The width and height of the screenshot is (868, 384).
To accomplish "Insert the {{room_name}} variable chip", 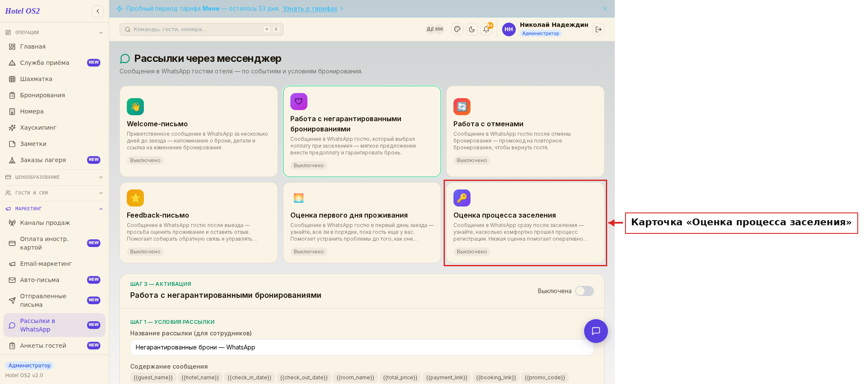I will pos(355,378).
